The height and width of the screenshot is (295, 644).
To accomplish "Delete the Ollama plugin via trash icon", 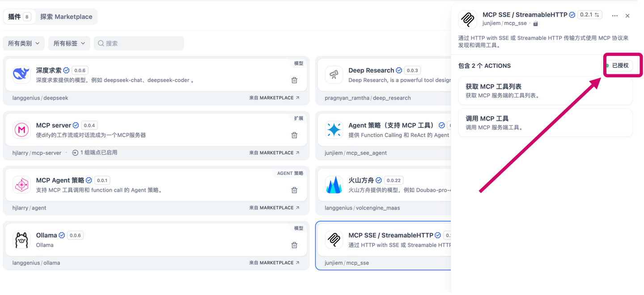I will coord(294,245).
